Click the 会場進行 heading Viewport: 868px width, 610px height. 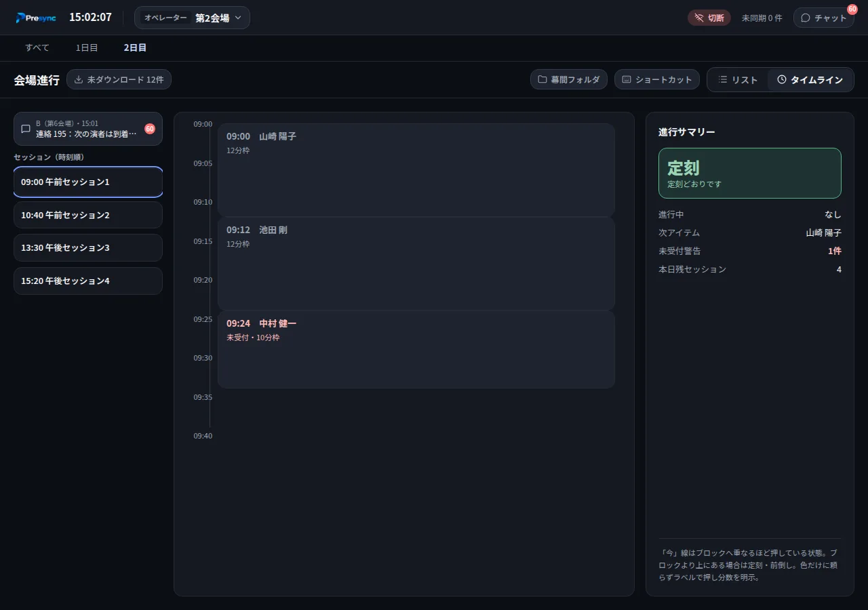[37, 80]
